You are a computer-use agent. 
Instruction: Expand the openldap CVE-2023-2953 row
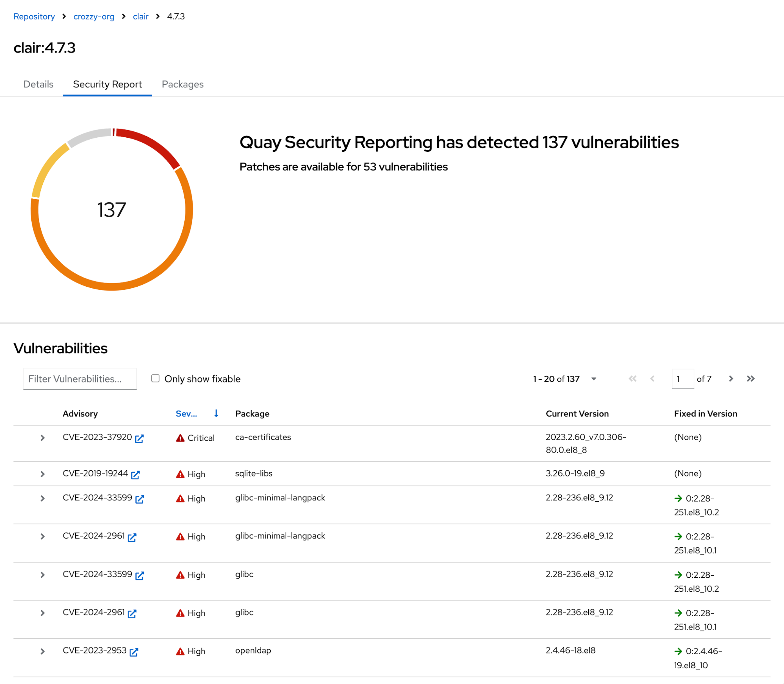tap(42, 651)
